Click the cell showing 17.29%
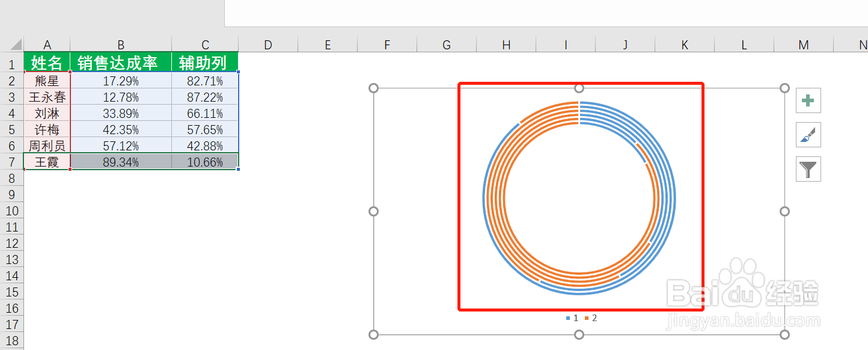The image size is (868, 350). (121, 81)
